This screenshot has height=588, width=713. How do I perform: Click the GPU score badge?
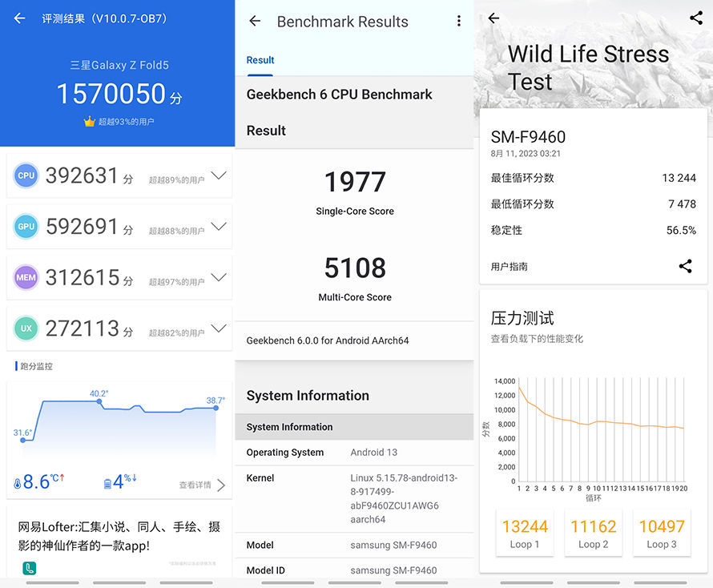26,227
